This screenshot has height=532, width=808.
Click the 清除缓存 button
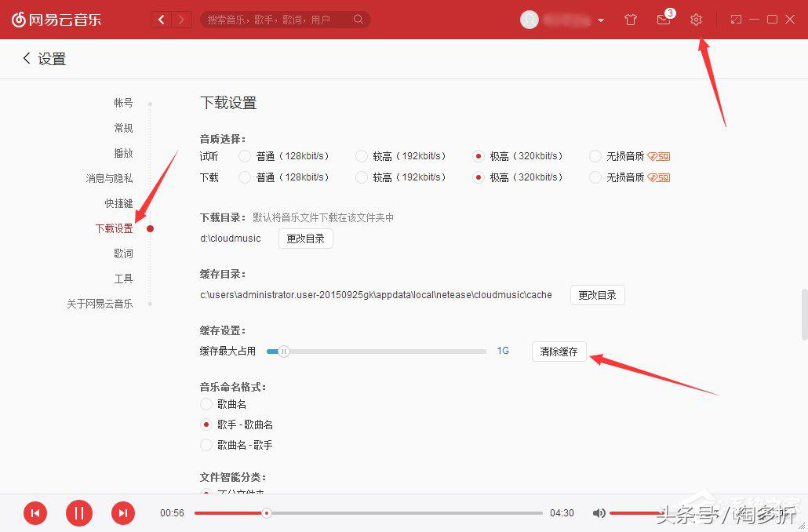(x=559, y=352)
